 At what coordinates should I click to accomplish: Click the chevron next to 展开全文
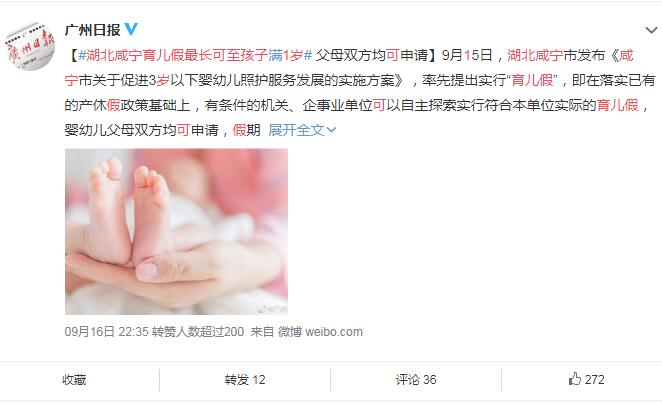tap(331, 130)
